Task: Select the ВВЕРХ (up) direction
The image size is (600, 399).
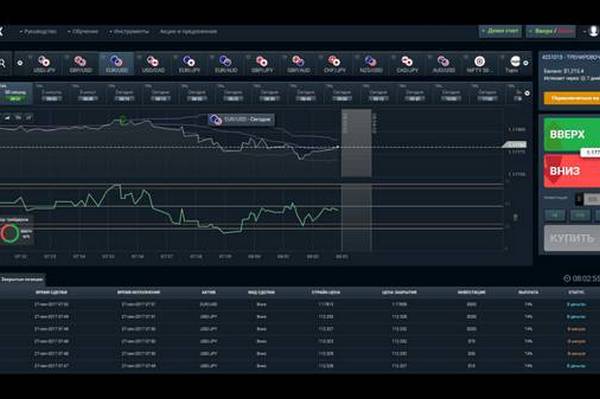Action: pyautogui.click(x=572, y=135)
